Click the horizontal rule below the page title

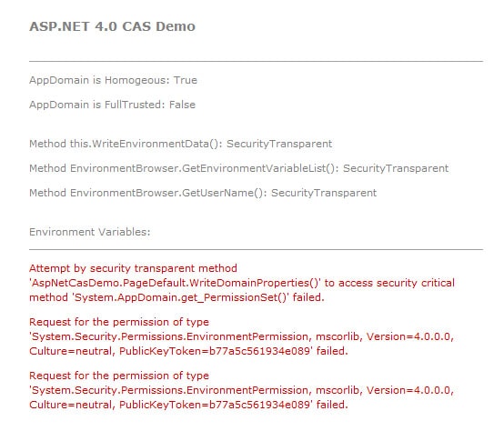pos(256,61)
